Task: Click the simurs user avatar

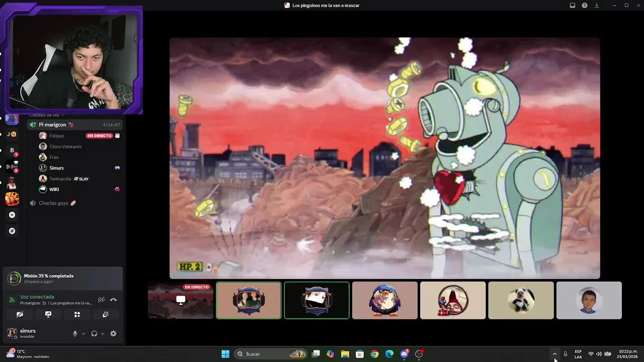Action: tap(12, 333)
